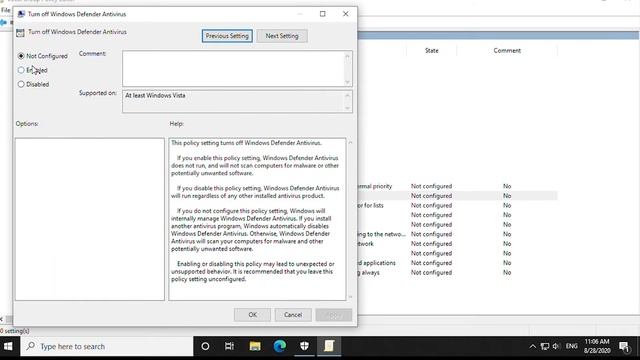Click inside the Comment text box
This screenshot has width=640, height=360.
[x=233, y=69]
